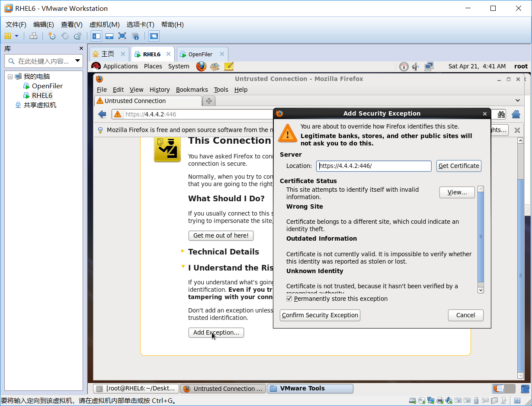Open the 文件(F) menu
The height and width of the screenshot is (406, 532).
(16, 24)
